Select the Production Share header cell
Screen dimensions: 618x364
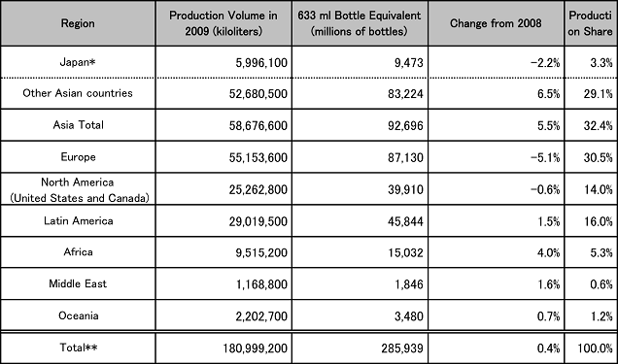pos(591,23)
